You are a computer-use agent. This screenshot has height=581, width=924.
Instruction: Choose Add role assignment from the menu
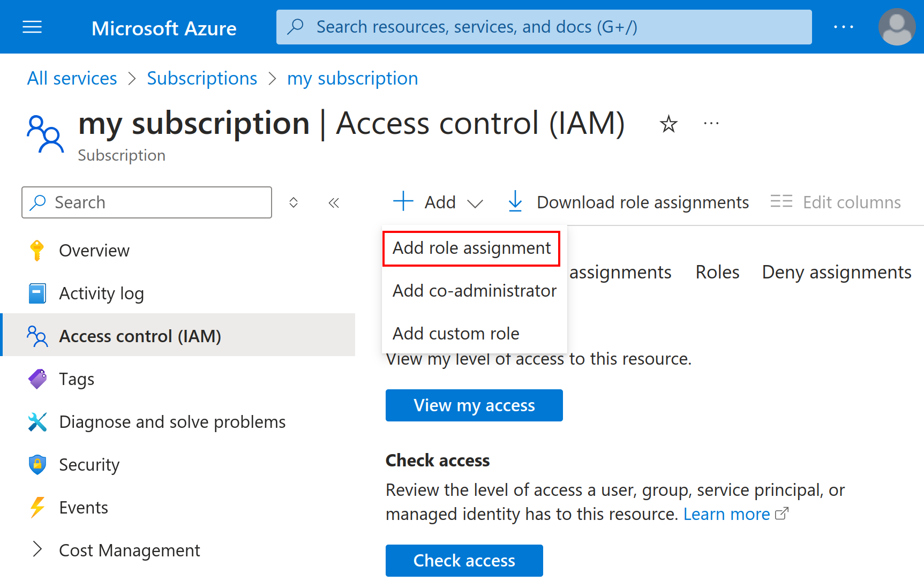(471, 248)
